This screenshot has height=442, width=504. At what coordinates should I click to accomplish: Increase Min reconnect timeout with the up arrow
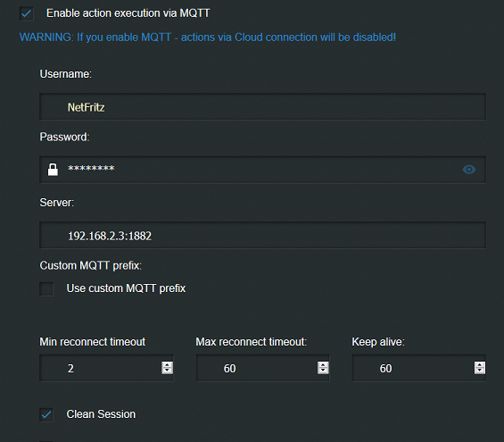[x=167, y=365]
